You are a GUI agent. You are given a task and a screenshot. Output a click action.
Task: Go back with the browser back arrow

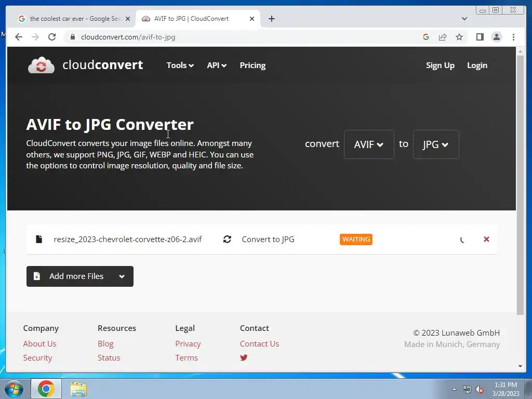(x=19, y=37)
